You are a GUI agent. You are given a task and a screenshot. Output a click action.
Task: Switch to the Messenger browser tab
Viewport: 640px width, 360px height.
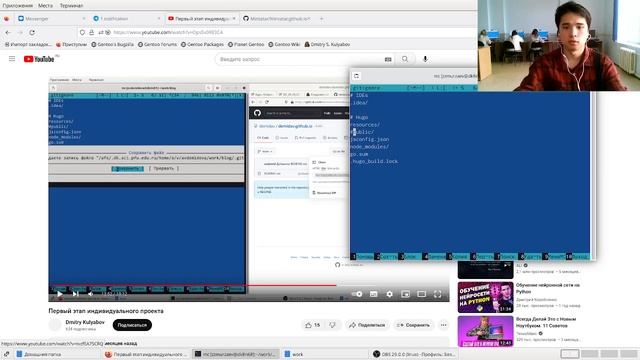50,19
